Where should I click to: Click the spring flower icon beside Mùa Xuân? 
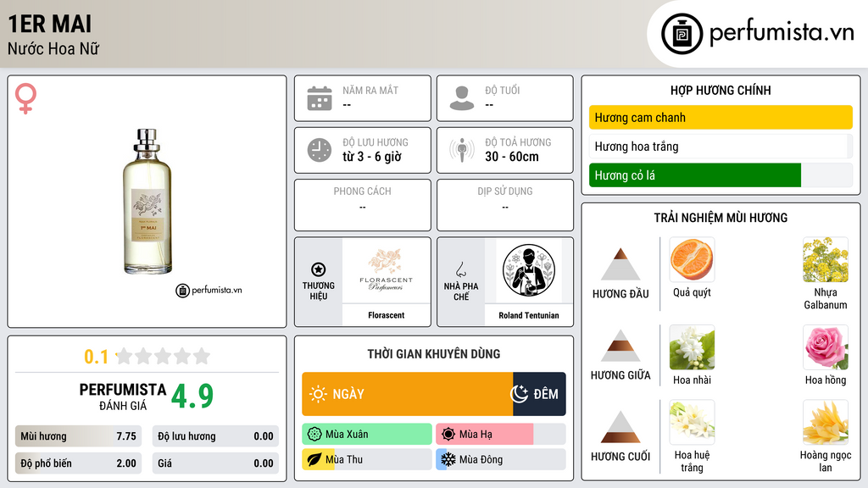tap(314, 435)
